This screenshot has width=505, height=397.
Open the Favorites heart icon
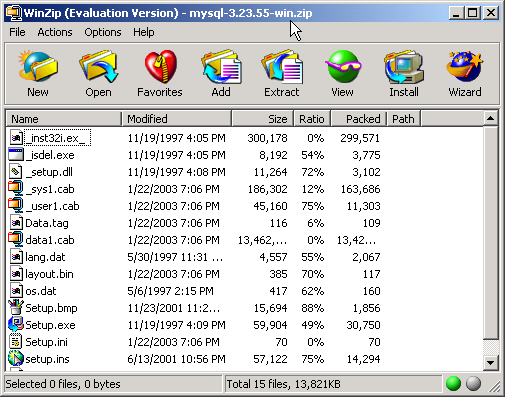160,67
